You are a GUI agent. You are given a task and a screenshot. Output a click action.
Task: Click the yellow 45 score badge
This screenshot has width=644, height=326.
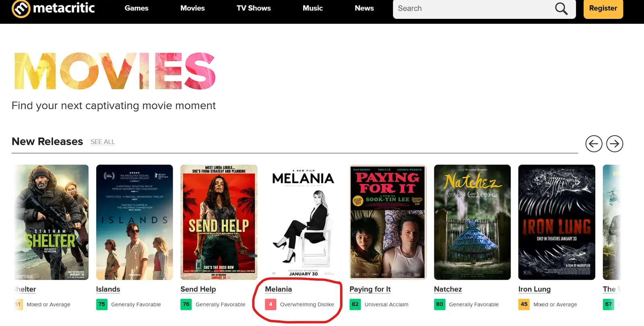pyautogui.click(x=524, y=304)
